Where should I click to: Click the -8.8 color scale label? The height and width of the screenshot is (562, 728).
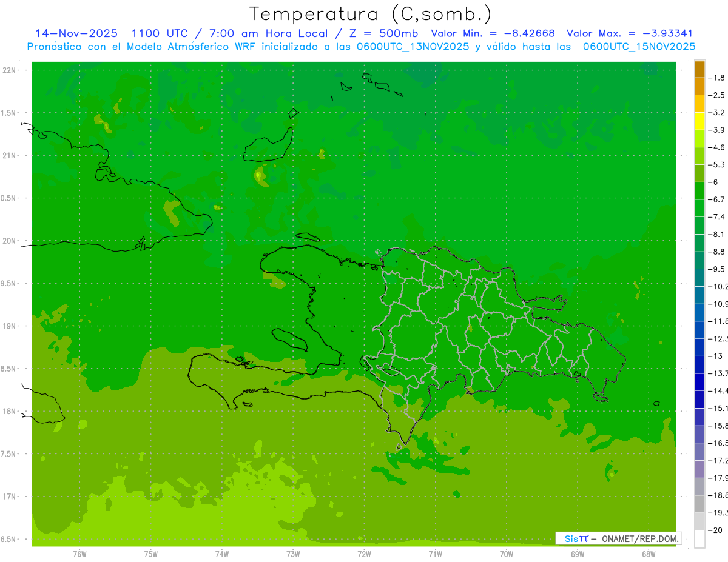tap(718, 252)
